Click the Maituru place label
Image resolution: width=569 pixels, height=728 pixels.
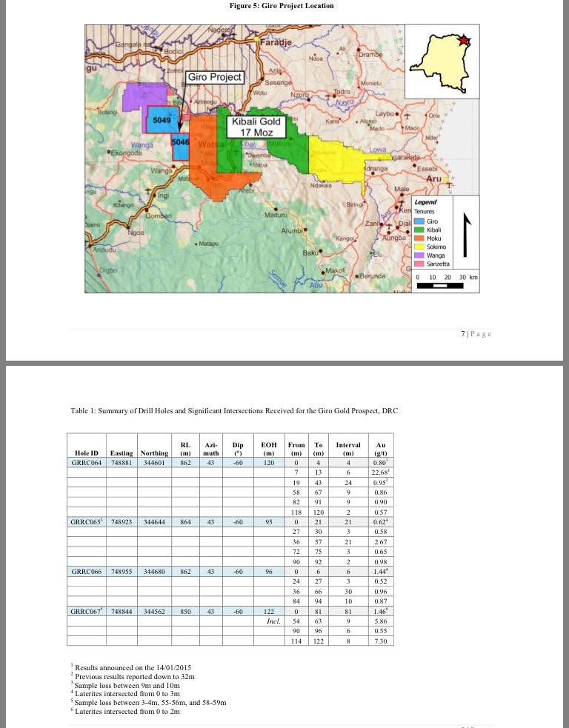[x=276, y=215]
